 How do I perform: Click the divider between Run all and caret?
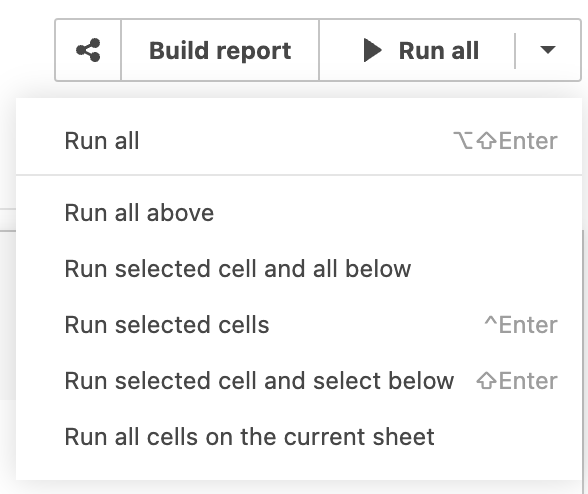(515, 51)
